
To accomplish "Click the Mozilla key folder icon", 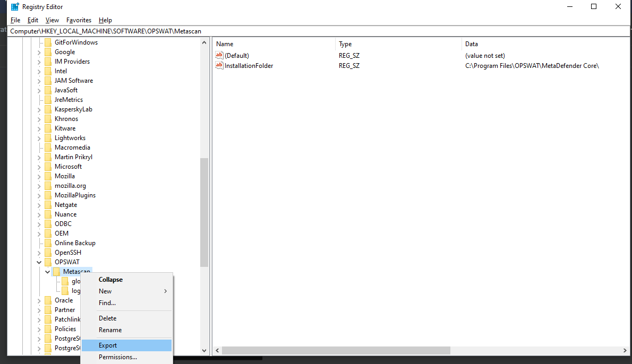I will (x=48, y=176).
